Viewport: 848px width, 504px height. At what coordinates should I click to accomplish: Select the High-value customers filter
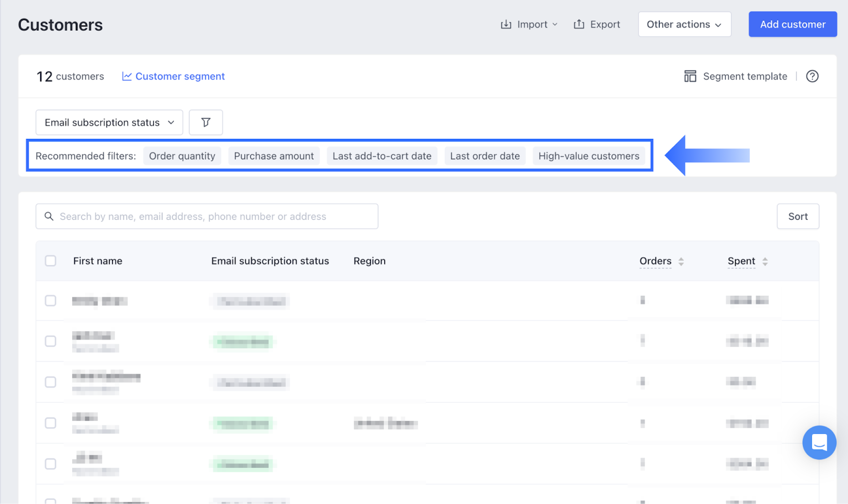click(588, 156)
